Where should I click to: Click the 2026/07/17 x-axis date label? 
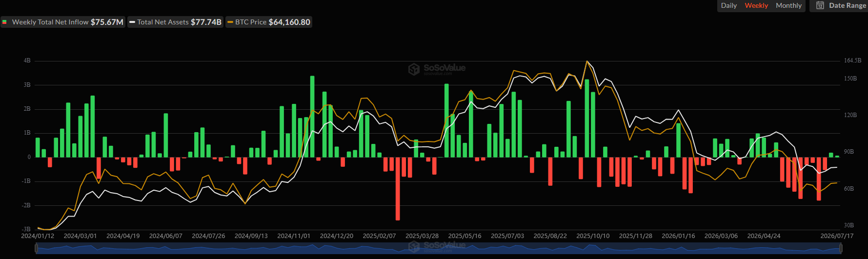[x=837, y=236]
